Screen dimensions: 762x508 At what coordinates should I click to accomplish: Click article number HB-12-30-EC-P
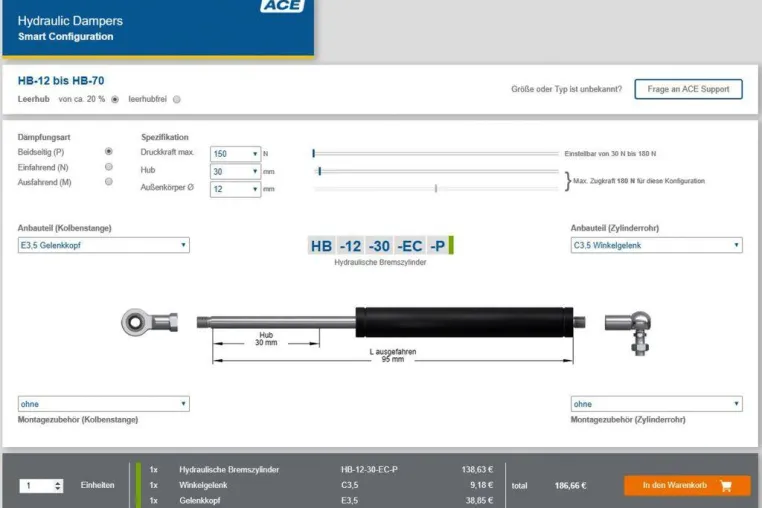pos(369,470)
